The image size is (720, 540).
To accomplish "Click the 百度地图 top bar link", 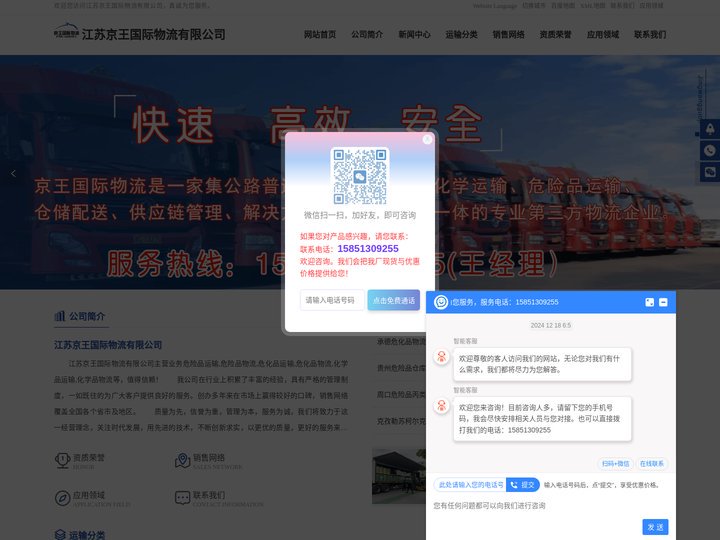I will point(562,6).
